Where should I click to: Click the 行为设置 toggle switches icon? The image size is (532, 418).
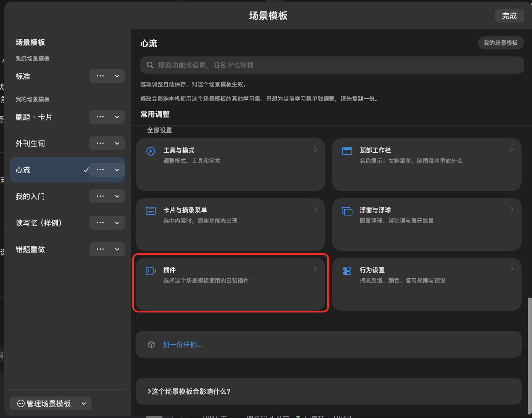(x=347, y=271)
